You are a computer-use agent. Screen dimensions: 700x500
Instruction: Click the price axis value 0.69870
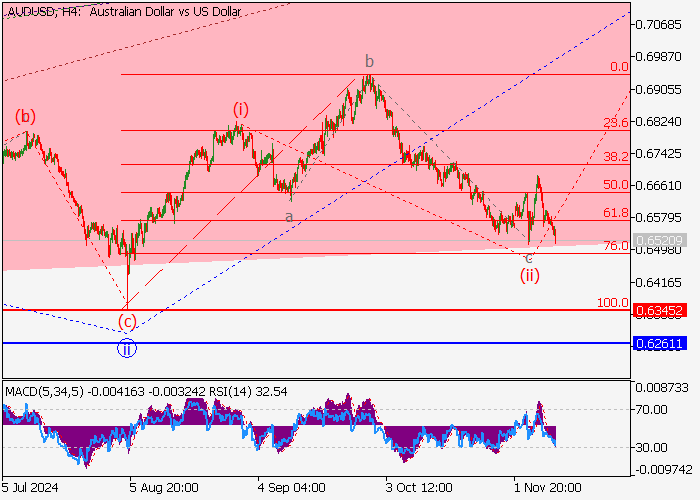658,57
